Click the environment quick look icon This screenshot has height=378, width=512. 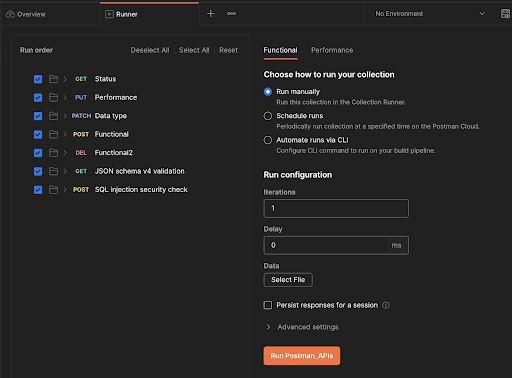(x=505, y=14)
